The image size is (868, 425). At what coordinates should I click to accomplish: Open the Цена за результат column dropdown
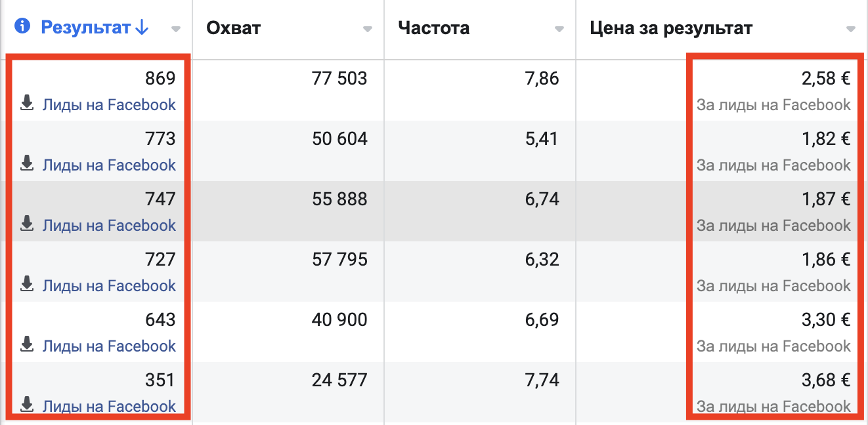[851, 30]
